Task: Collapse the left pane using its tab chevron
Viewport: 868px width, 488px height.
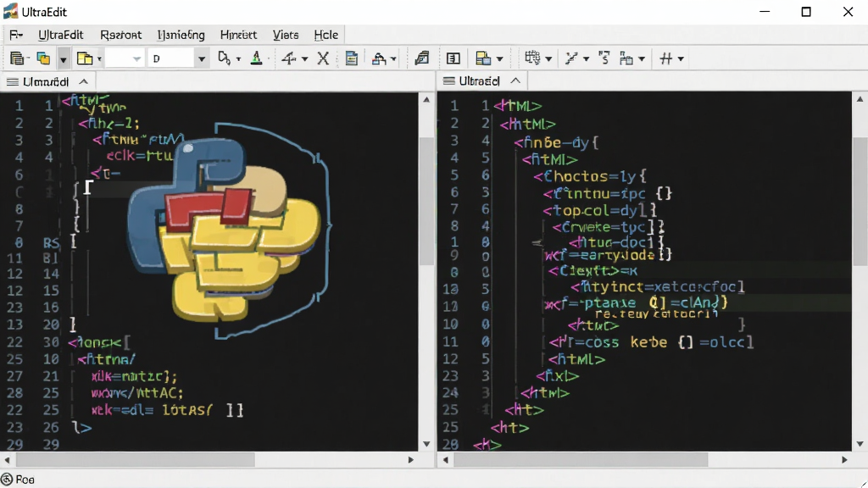Action: [84, 82]
